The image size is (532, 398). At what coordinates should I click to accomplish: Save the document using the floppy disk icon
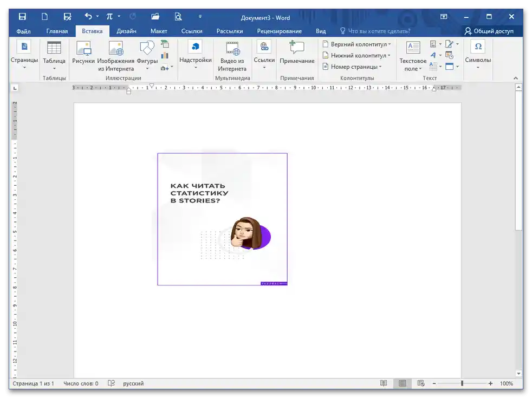tap(22, 17)
